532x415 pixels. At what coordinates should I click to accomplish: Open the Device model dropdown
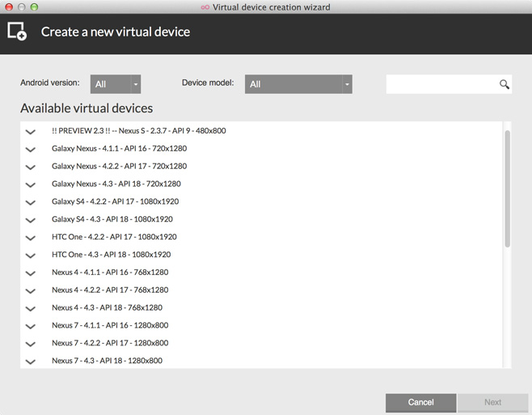tap(298, 84)
